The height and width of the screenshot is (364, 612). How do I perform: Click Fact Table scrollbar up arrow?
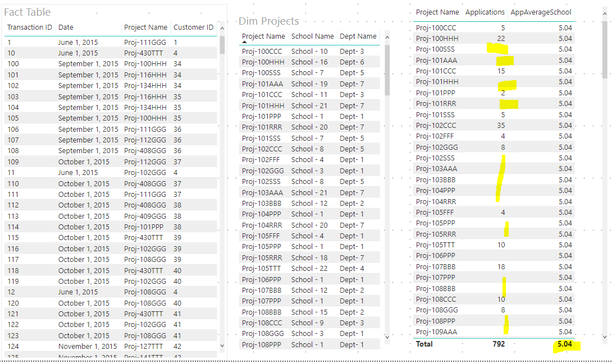tap(222, 29)
